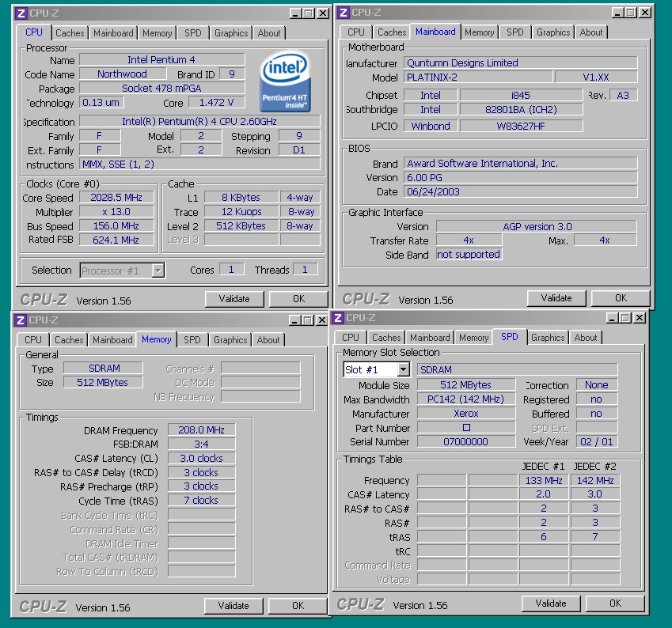
Task: Open Graphics tab in Mainboard window
Action: (x=553, y=32)
